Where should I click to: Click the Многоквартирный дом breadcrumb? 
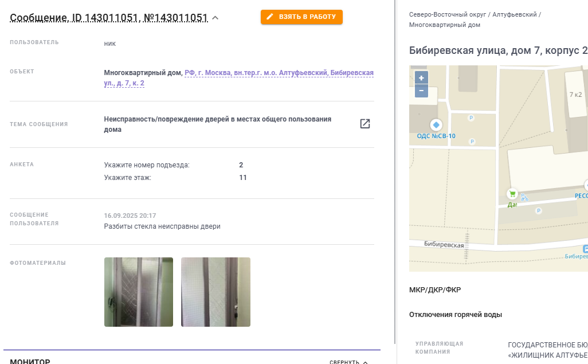point(445,25)
